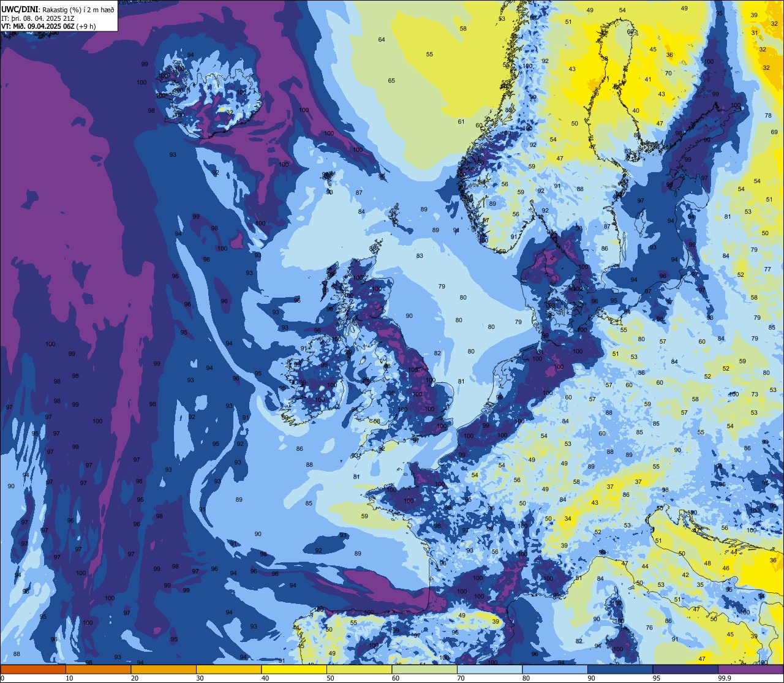Click the legend scale label 30
784x683 pixels.
(x=200, y=678)
